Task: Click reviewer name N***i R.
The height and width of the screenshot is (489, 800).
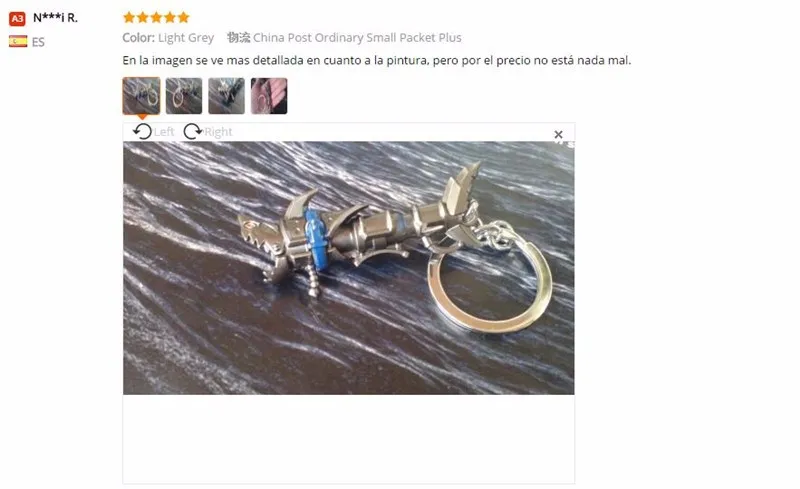Action: (55, 18)
